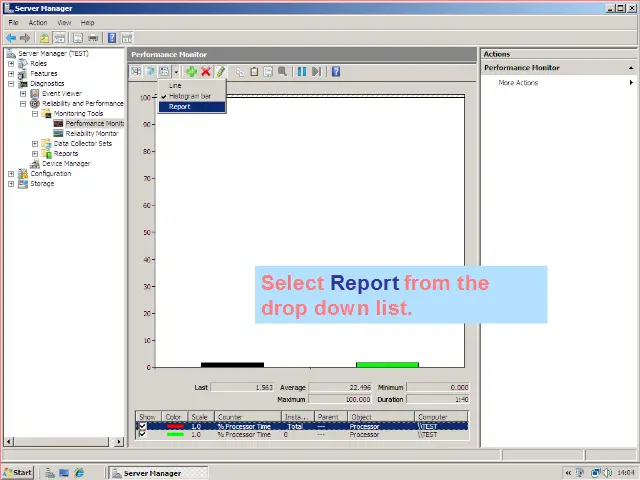Click the View Log Data icon
The image size is (640, 480).
pyautogui.click(x=150, y=72)
